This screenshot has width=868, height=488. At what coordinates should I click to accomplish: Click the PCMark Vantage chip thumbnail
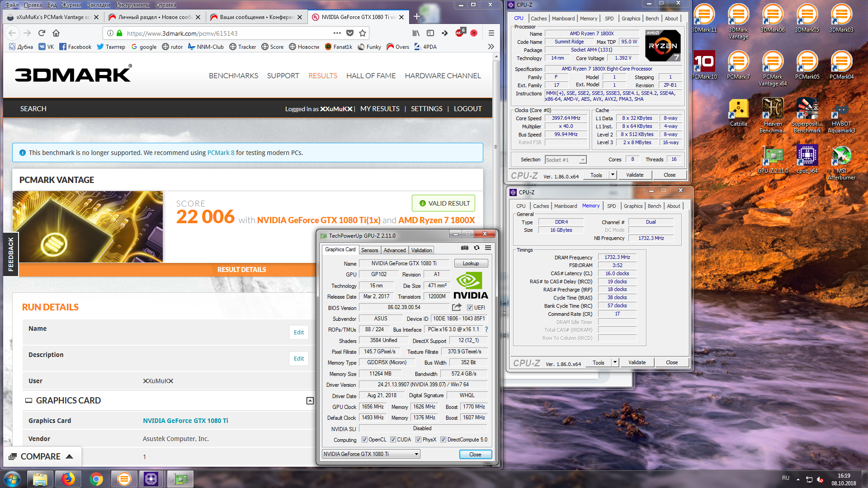(87, 227)
